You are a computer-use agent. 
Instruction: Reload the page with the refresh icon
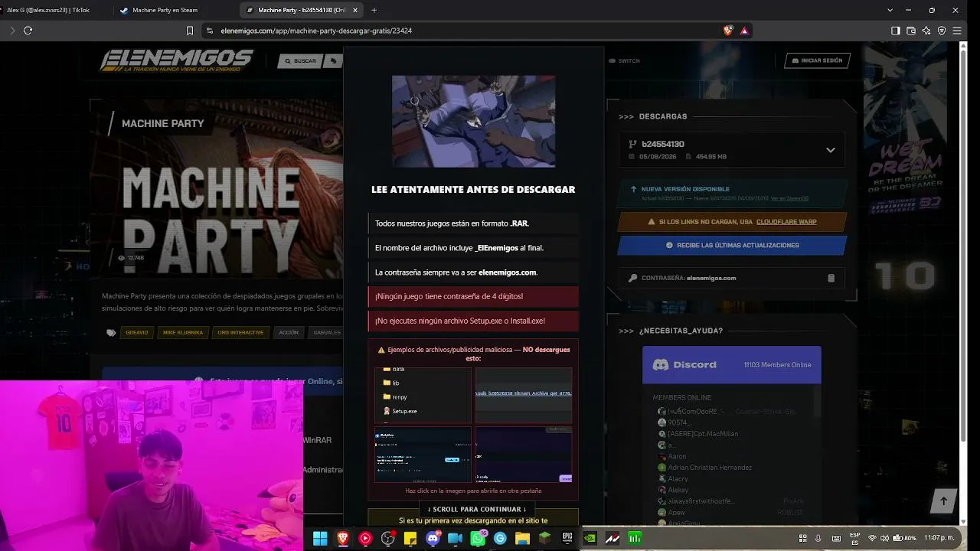pos(28,31)
